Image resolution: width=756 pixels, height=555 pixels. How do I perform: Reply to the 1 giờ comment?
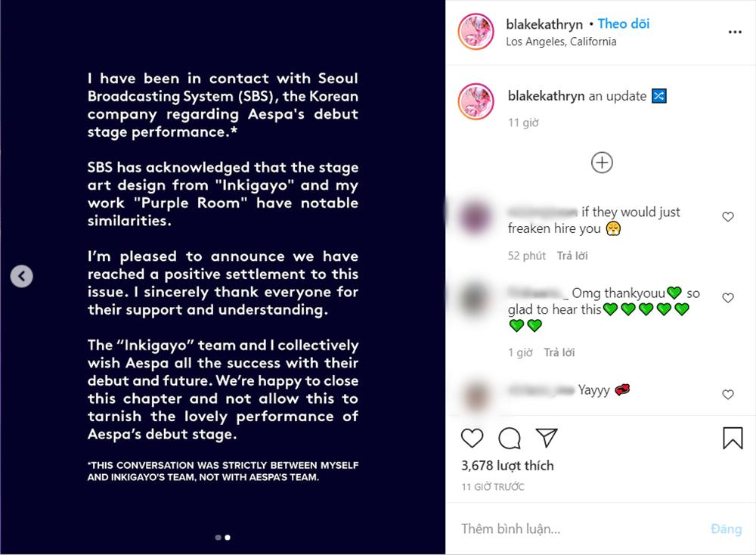point(559,352)
